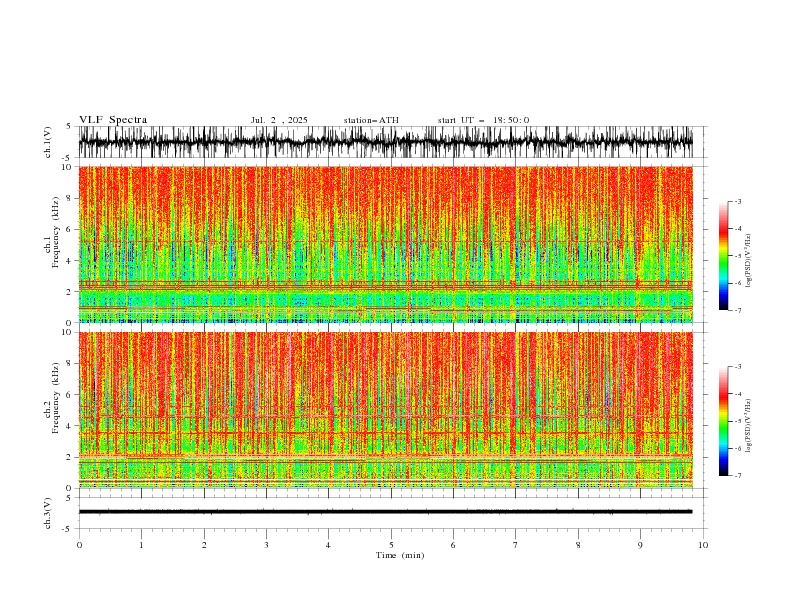Click the "station=ATH" header label
Viewport: 792px width, 612px height.
pyautogui.click(x=371, y=120)
